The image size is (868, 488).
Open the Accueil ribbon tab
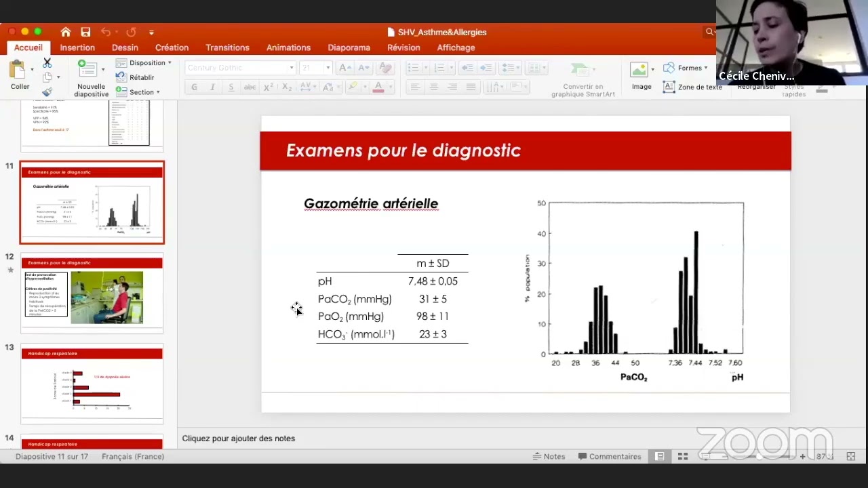[28, 47]
